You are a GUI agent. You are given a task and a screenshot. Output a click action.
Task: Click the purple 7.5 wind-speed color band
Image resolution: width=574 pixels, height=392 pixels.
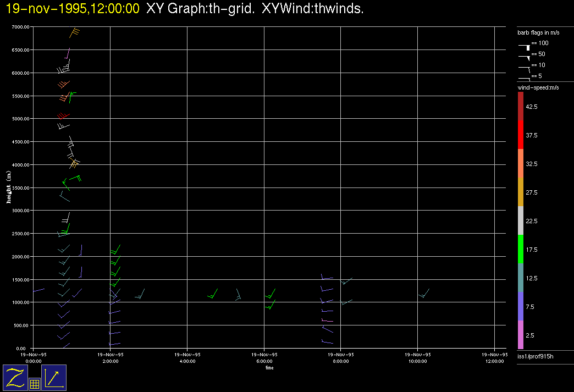[x=521, y=306]
